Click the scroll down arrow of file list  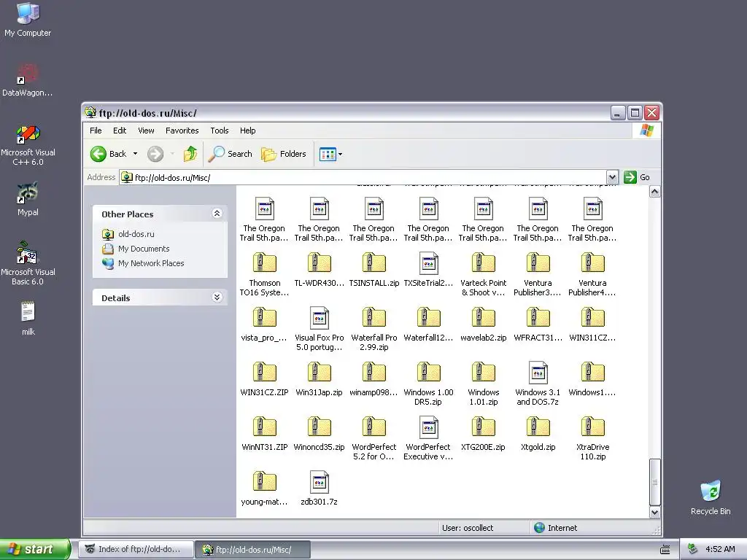(655, 513)
